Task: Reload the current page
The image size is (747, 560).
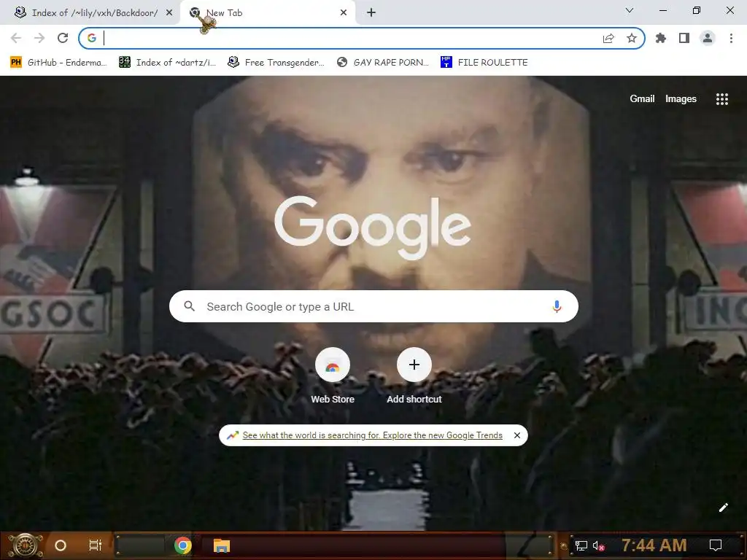Action: tap(63, 38)
